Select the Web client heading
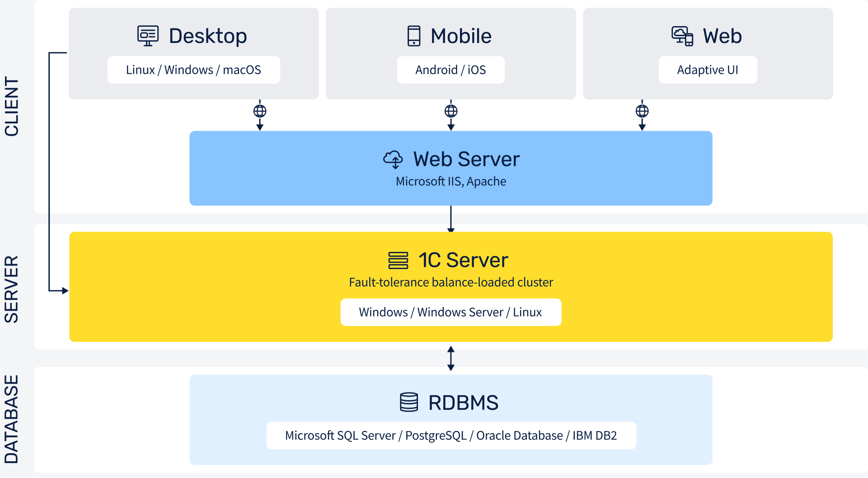Viewport: 868px width, 478px height. 722,36
